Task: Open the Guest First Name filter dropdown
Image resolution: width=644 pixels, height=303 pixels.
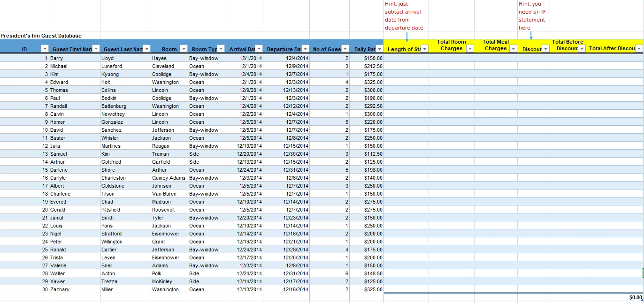Action: (x=96, y=48)
